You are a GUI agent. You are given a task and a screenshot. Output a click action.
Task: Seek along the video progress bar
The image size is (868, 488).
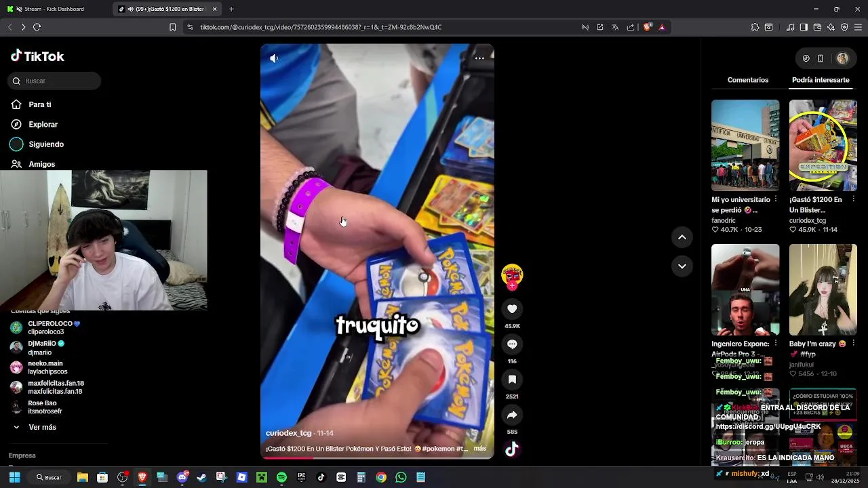pyautogui.click(x=377, y=457)
